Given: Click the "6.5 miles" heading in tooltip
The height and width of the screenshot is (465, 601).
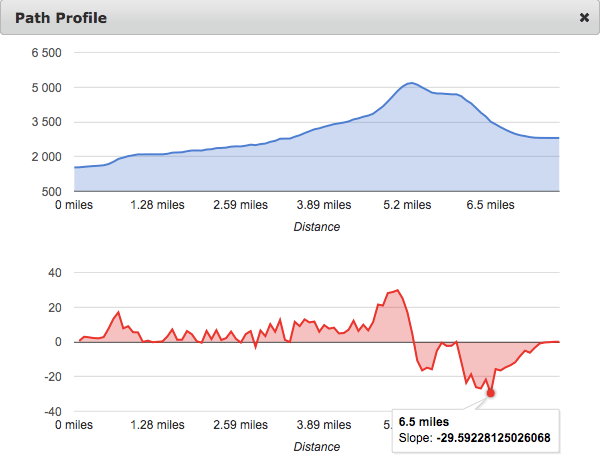Looking at the screenshot, I should 423,421.
